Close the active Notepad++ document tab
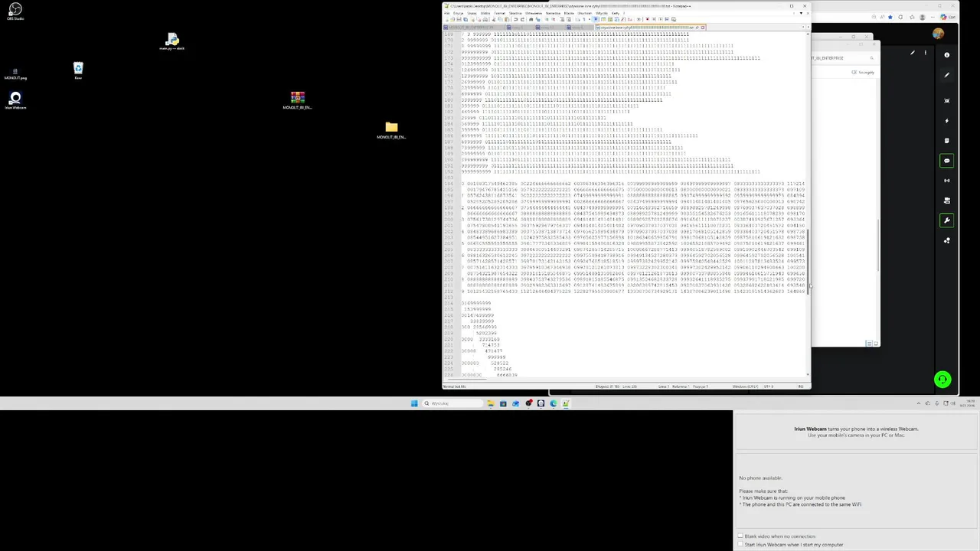This screenshot has height=551, width=980. click(703, 28)
